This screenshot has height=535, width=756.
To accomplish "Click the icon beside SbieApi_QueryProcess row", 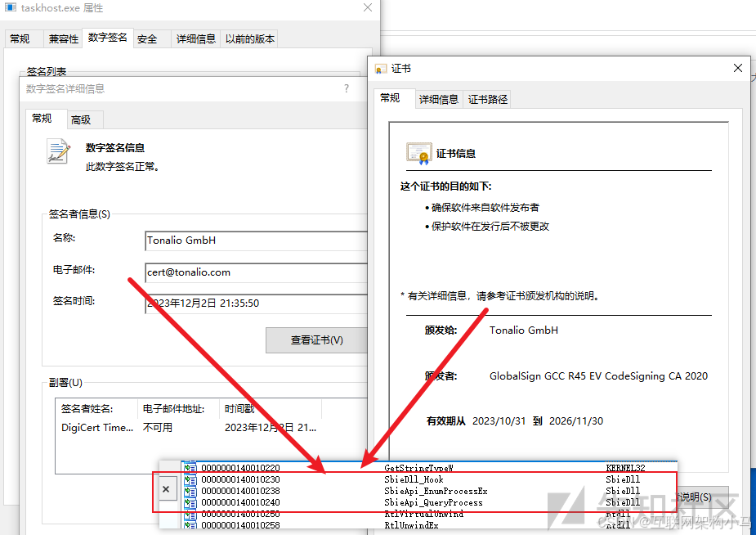I will 190,502.
